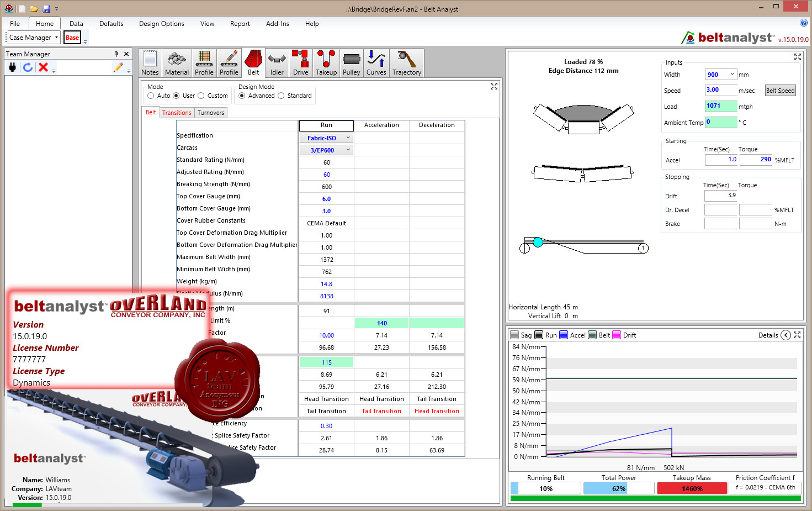812x511 pixels.
Task: Open the Curves section
Action: 376,63
